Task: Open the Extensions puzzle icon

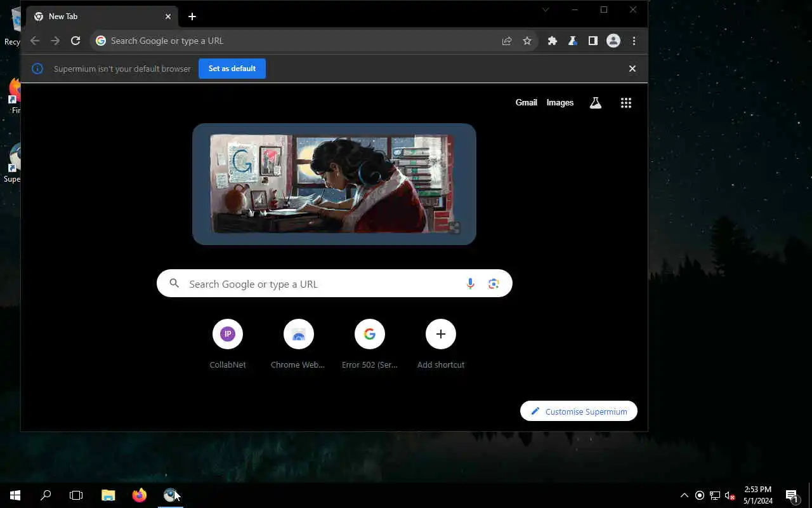Action: [x=553, y=41]
